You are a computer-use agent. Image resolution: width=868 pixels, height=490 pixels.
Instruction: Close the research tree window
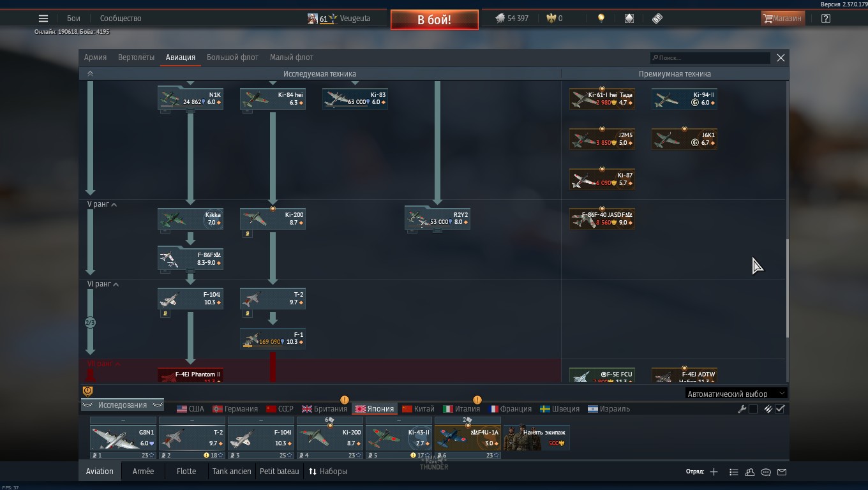click(x=781, y=57)
